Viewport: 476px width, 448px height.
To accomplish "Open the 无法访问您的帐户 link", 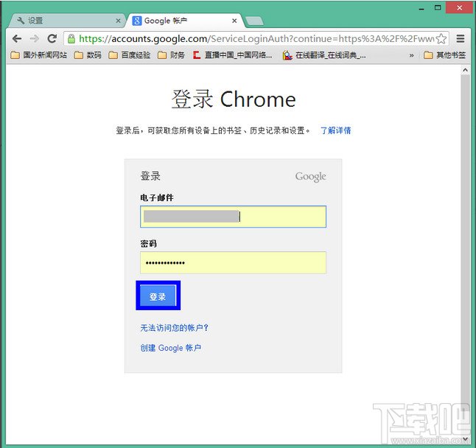I will [x=174, y=328].
